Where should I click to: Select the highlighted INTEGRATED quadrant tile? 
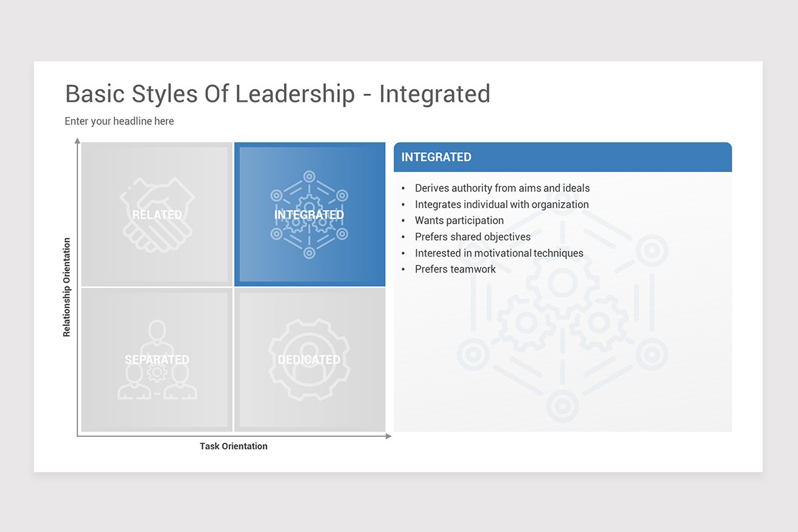click(309, 214)
